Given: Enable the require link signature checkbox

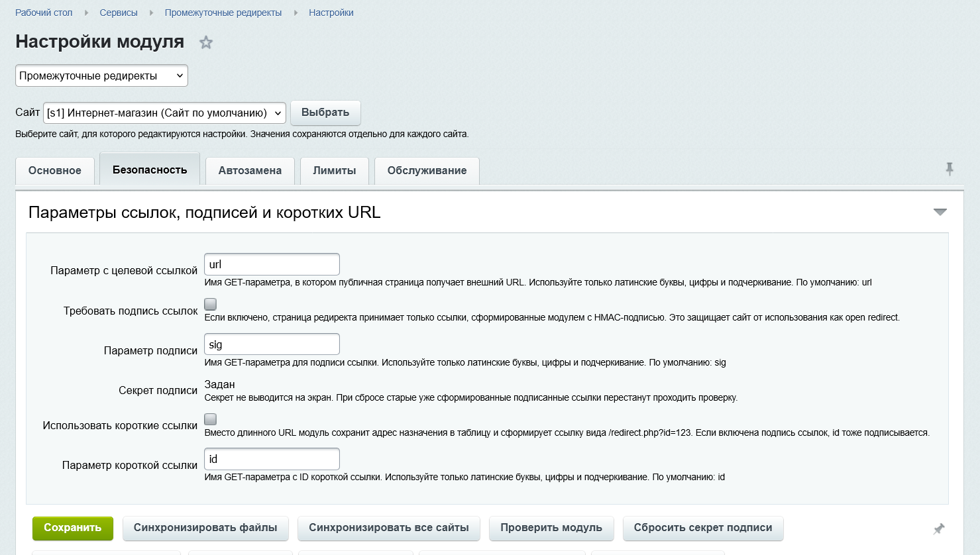Looking at the screenshot, I should point(210,304).
